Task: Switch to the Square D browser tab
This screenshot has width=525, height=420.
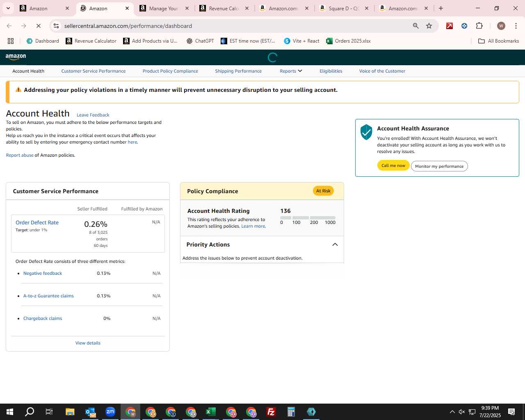Action: click(344, 8)
